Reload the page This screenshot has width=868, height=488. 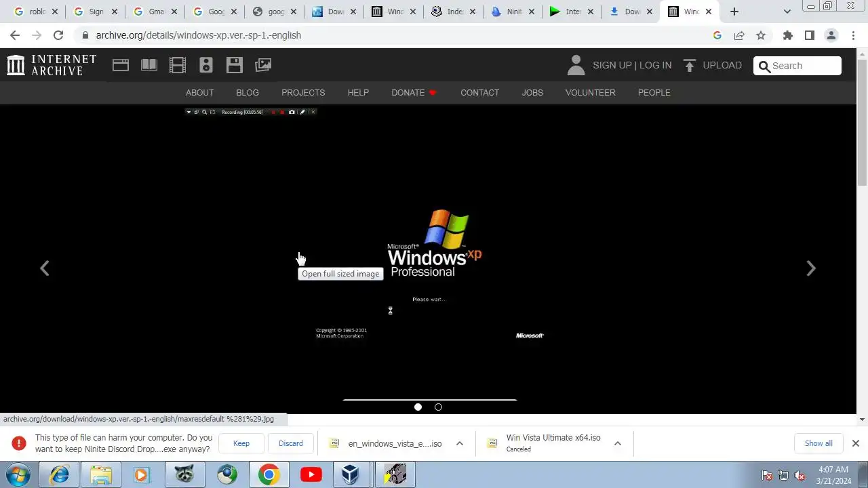[x=58, y=35]
